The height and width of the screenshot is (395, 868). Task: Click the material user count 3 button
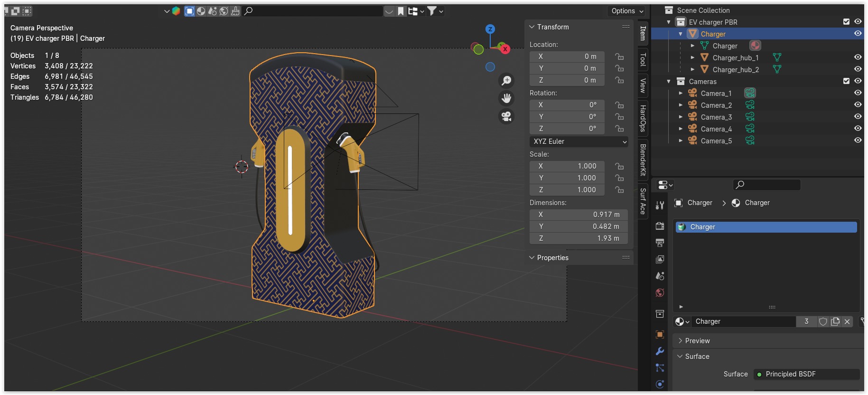806,321
